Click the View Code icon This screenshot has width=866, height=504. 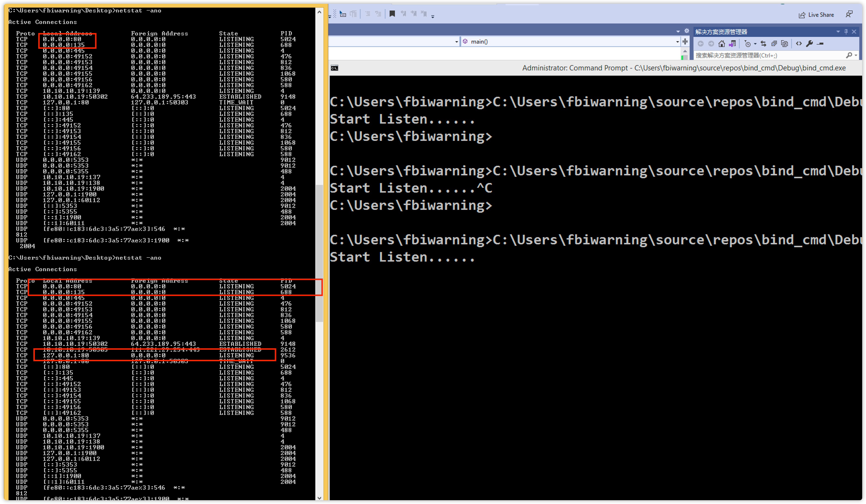point(799,44)
